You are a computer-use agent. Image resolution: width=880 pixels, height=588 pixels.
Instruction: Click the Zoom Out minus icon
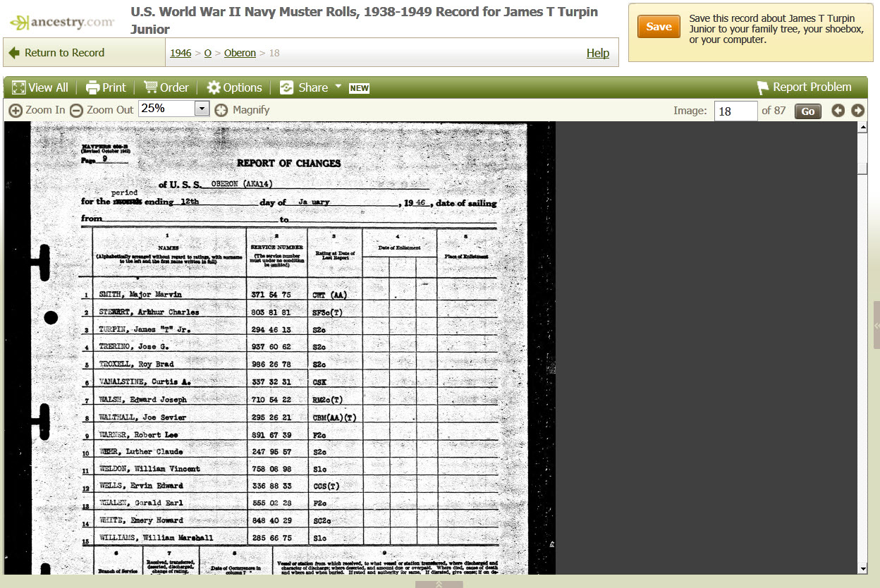pyautogui.click(x=76, y=110)
